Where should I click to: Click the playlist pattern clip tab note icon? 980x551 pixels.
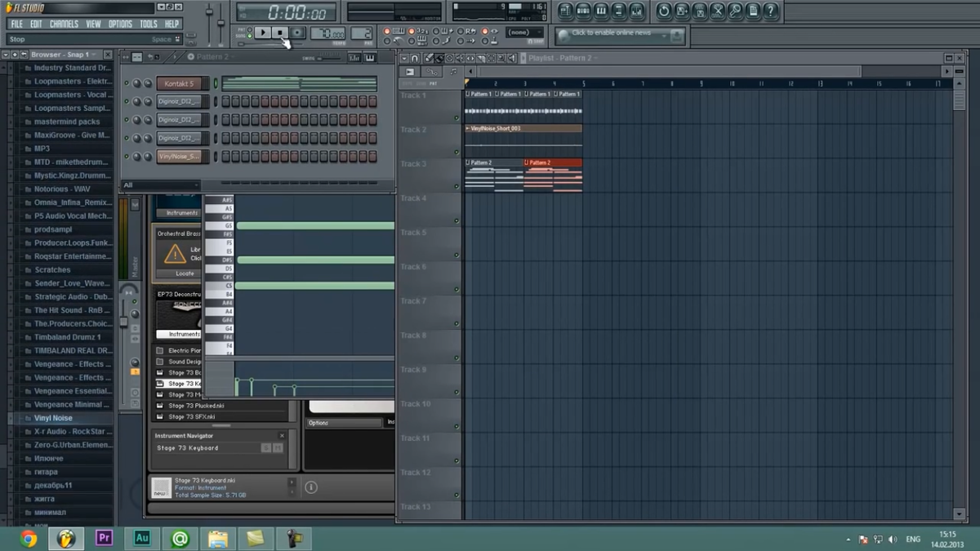pos(453,72)
